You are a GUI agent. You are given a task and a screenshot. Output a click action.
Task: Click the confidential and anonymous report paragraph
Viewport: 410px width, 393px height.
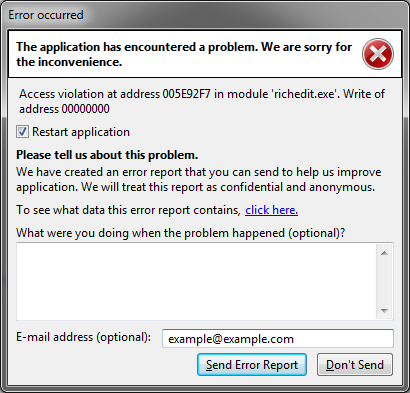(199, 179)
